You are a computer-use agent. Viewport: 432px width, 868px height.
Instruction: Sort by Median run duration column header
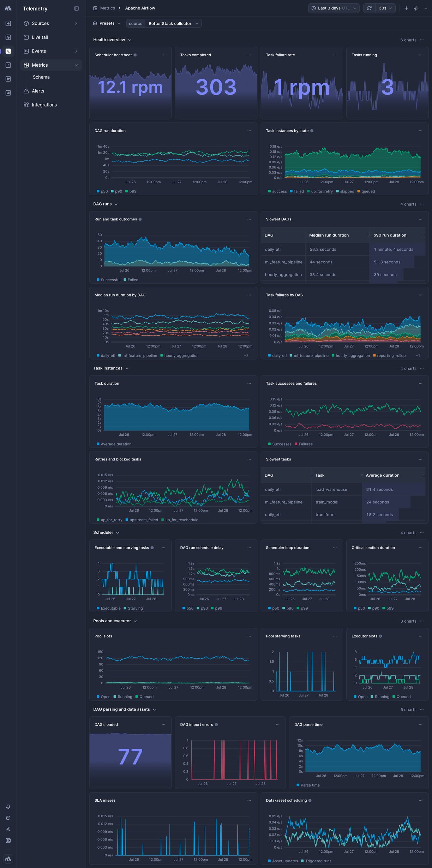329,235
